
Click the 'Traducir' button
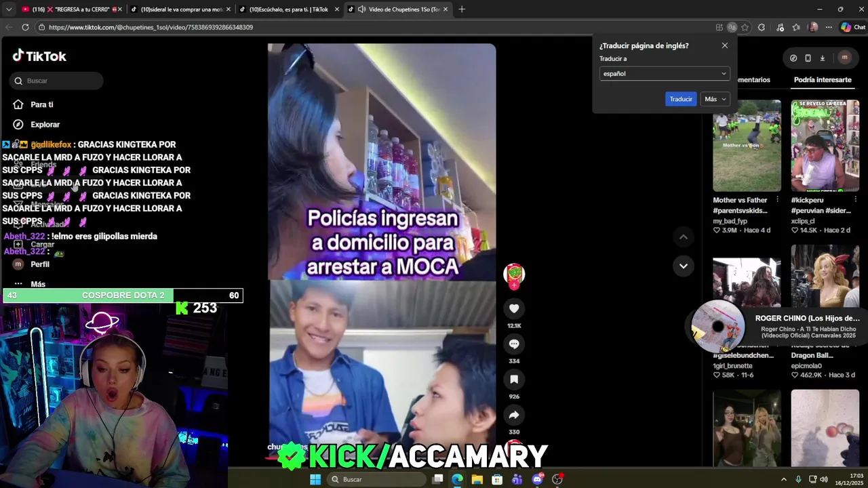(x=681, y=99)
